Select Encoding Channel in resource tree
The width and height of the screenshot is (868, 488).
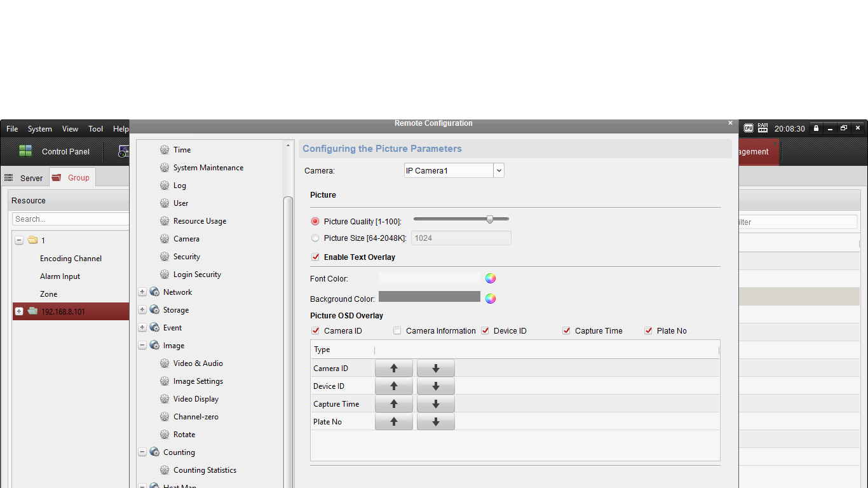coord(71,259)
